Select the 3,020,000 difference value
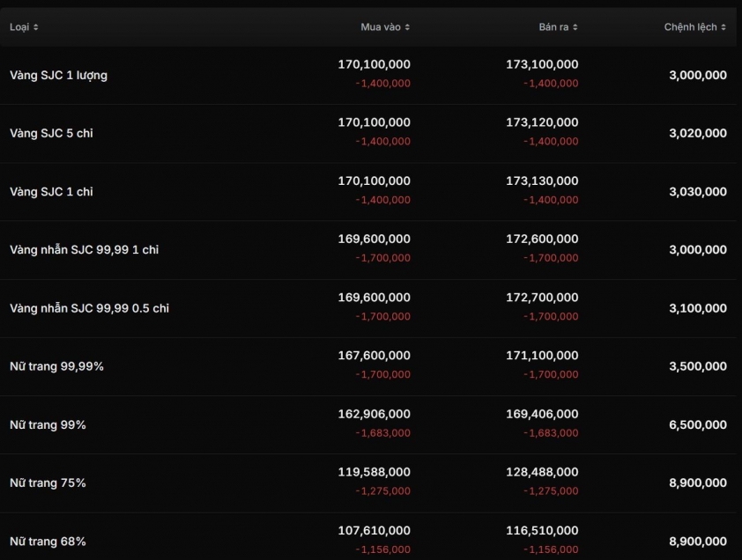The image size is (742, 560). click(698, 134)
